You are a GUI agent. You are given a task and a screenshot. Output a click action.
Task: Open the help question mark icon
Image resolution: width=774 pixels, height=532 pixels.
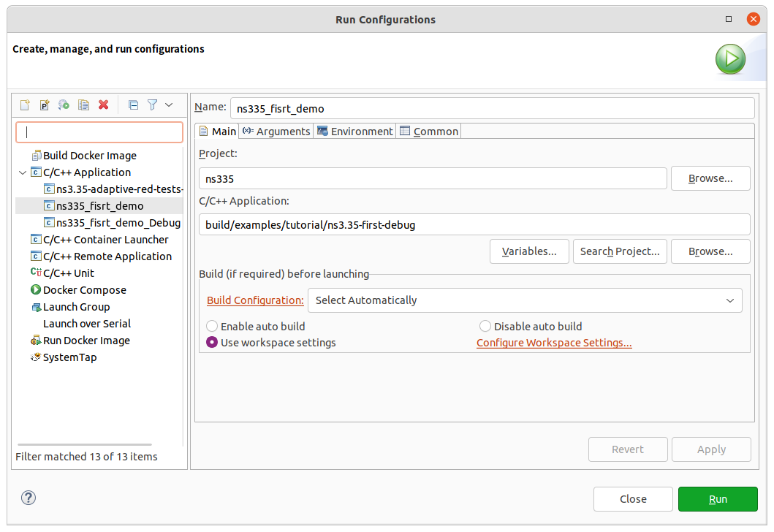click(x=29, y=498)
